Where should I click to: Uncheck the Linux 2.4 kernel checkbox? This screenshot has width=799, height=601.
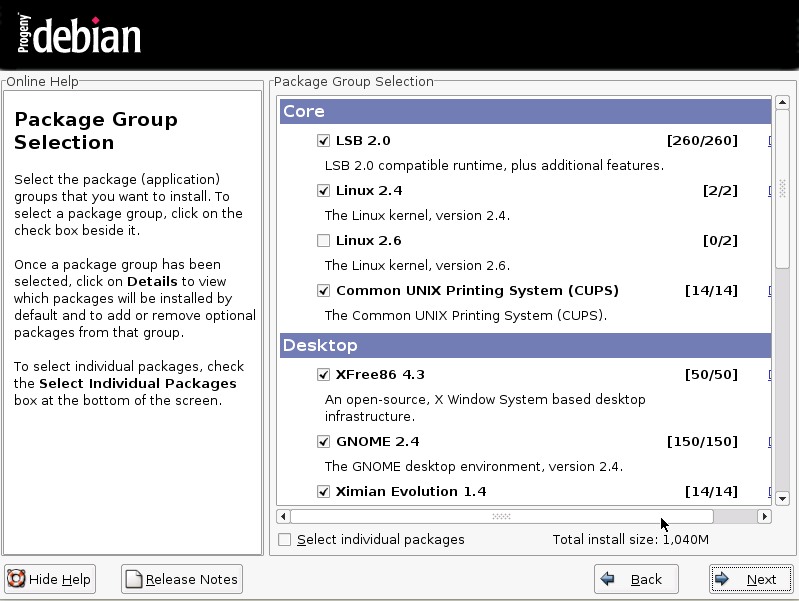coord(323,190)
